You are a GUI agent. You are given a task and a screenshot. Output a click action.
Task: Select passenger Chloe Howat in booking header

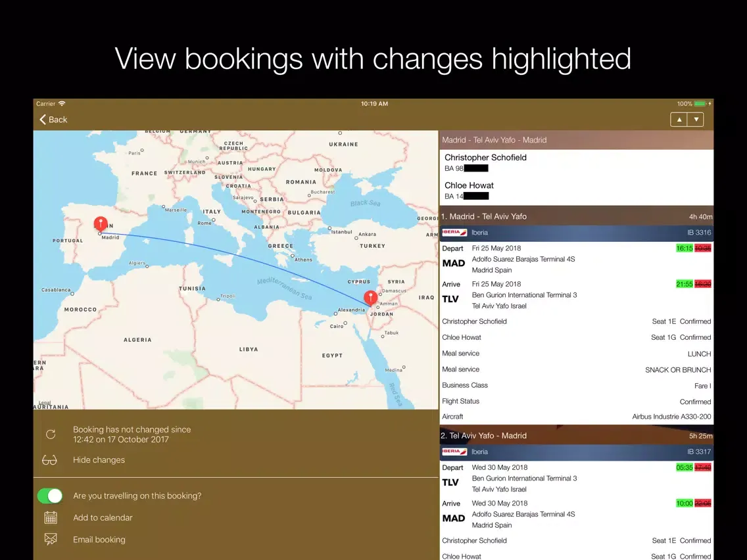(469, 185)
